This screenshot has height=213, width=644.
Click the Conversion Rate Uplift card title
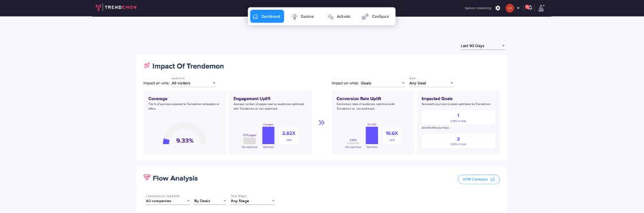click(x=358, y=99)
